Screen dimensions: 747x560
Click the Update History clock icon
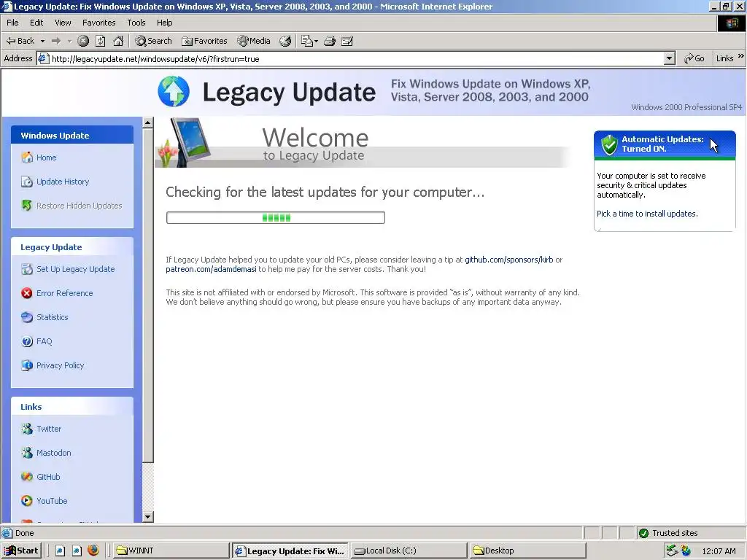[27, 182]
